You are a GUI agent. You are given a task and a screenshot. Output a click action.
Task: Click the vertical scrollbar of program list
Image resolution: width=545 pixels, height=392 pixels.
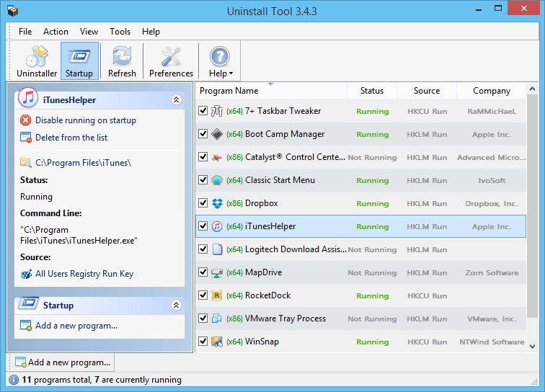pos(532,216)
